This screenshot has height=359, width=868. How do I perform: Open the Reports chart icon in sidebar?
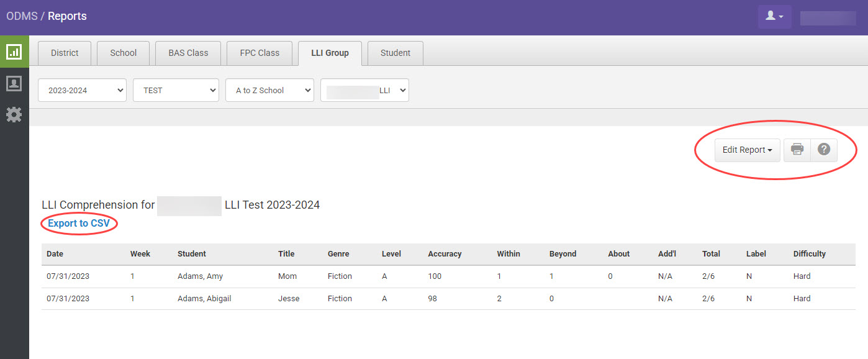14,52
